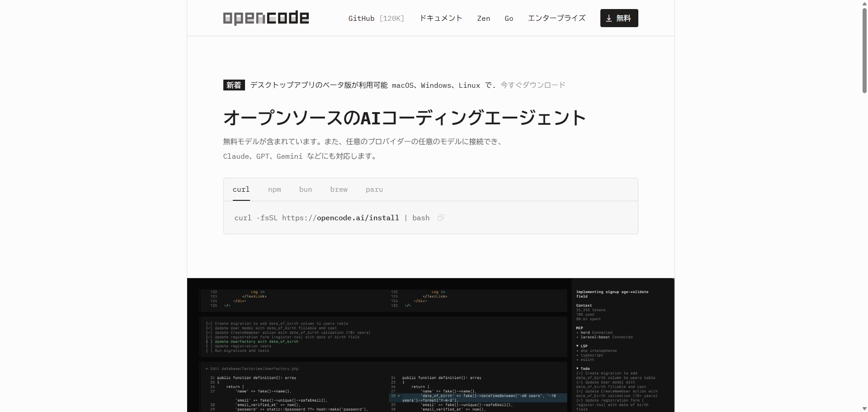
Task: Open the Go nav link
Action: pyautogui.click(x=509, y=18)
